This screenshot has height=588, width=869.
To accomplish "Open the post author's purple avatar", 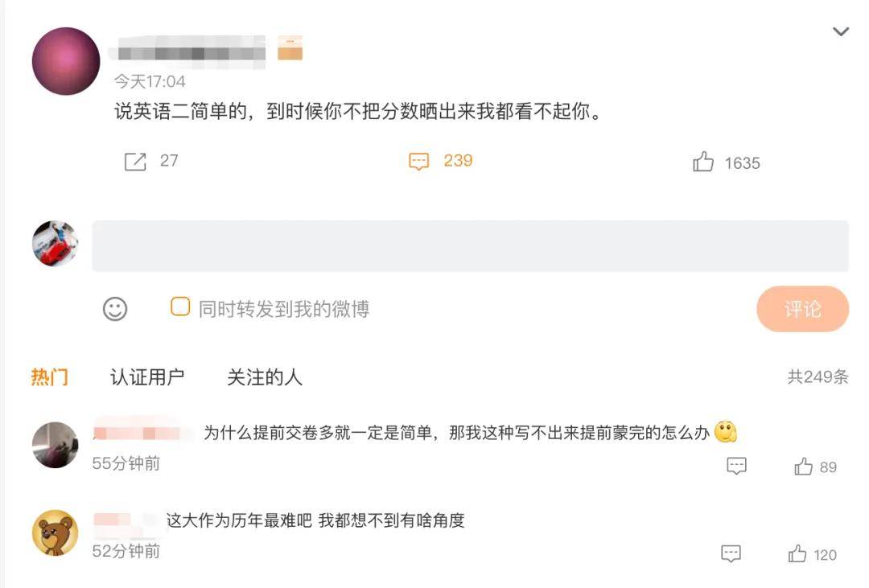I will click(66, 61).
